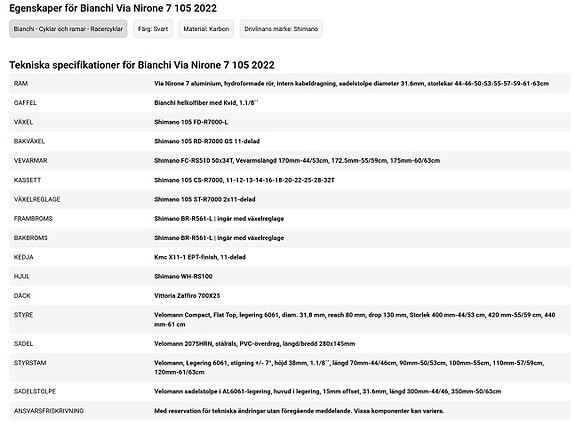Screen dimensions: 575x427
Task: Select the VÄXELREGLAGE row label
Action: tap(37, 199)
